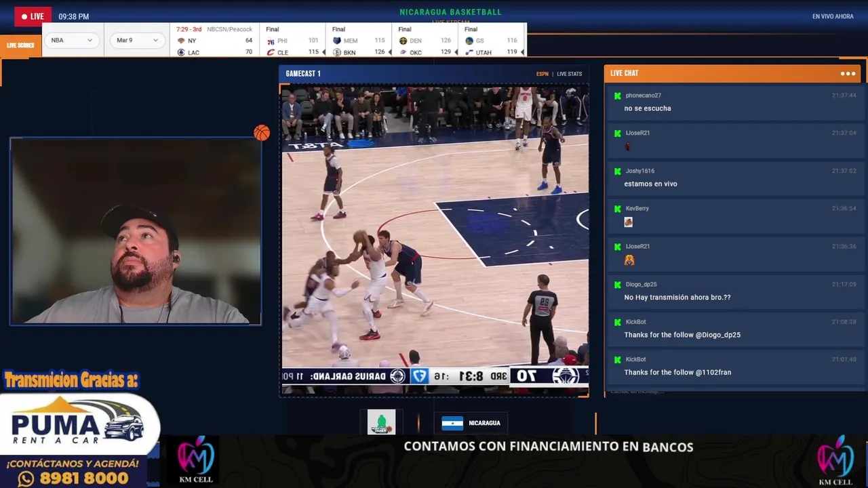Click the username Joshy1616
The width and height of the screenshot is (868, 488).
[639, 171]
